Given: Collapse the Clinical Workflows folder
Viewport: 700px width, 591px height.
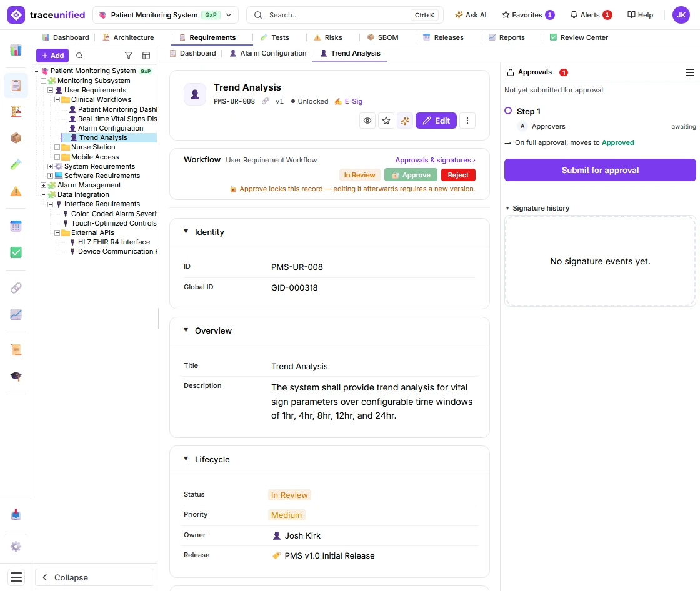Looking at the screenshot, I should [57, 99].
